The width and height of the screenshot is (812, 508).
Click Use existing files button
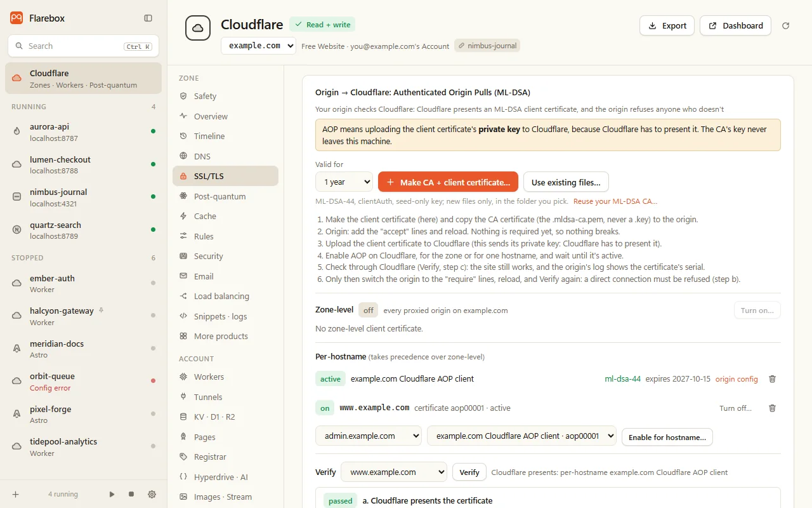coord(566,182)
